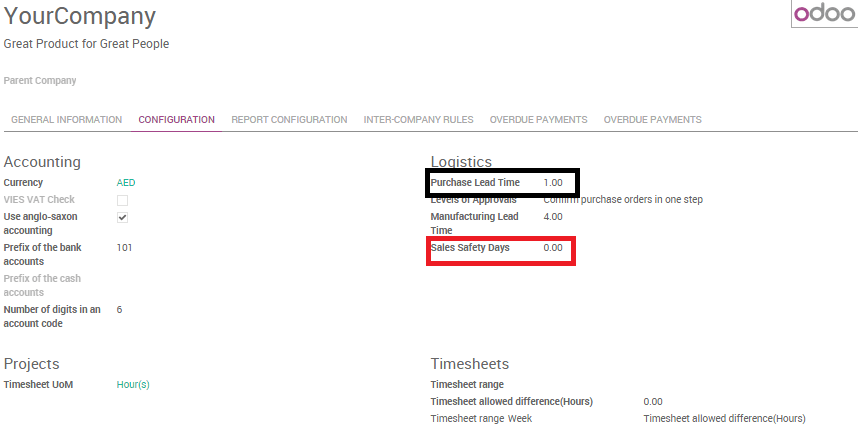This screenshot has width=858, height=428.
Task: Select the Configuration tab
Action: tap(176, 120)
